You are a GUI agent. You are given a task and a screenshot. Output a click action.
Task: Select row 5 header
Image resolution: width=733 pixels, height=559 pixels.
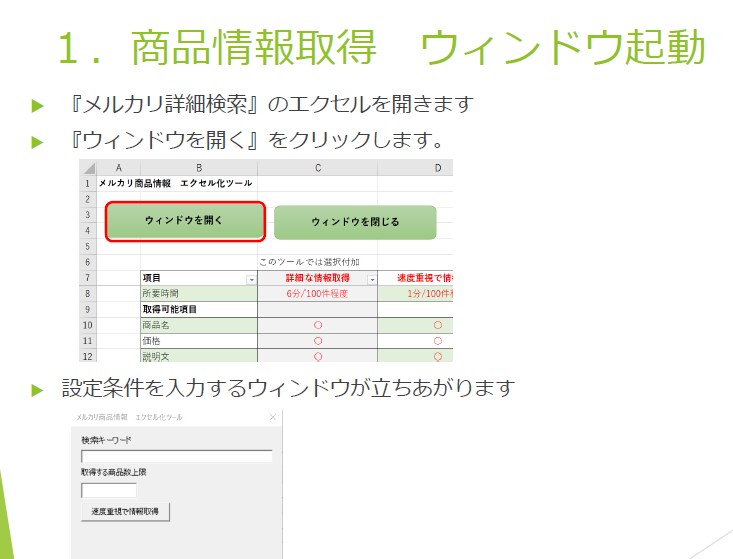(88, 246)
